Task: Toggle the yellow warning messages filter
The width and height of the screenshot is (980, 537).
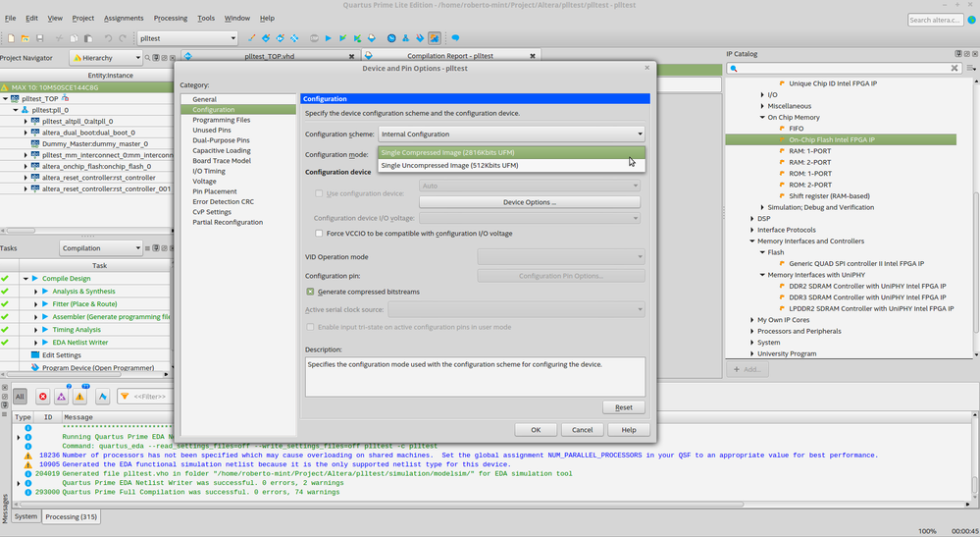Action: point(79,396)
